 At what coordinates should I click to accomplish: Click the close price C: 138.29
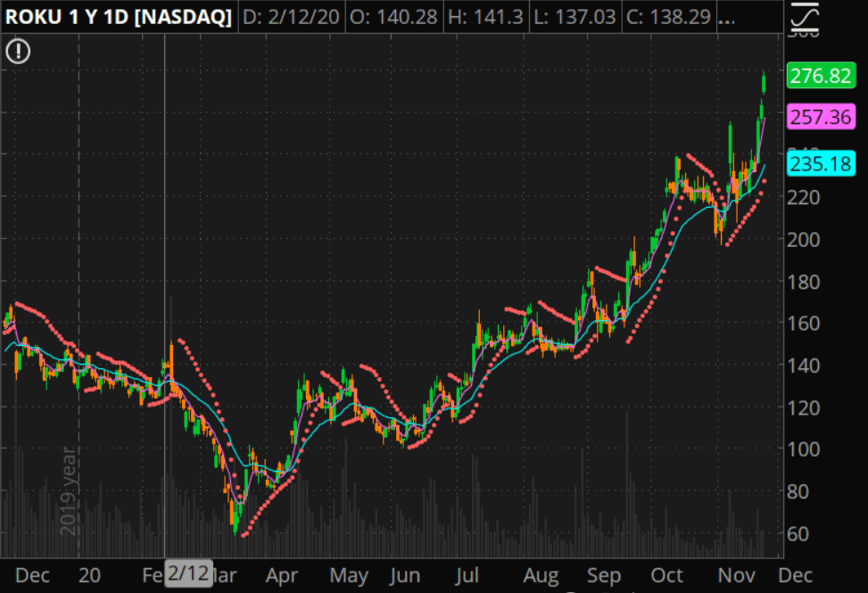(669, 17)
